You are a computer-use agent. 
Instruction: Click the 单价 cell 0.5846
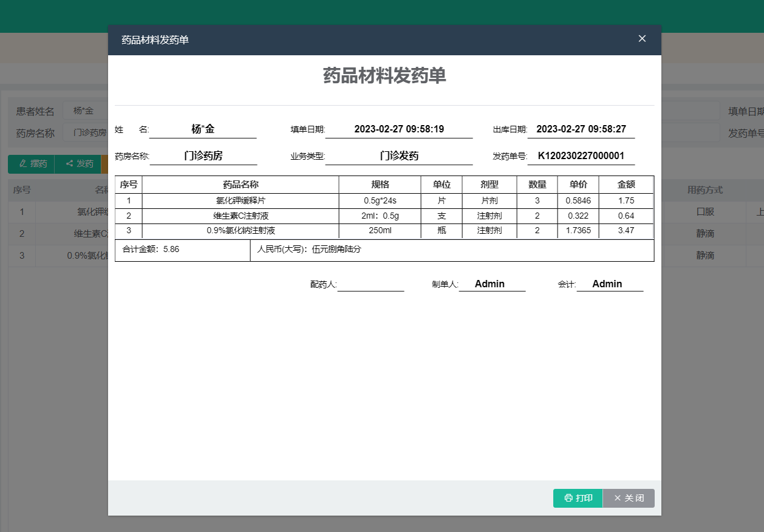pyautogui.click(x=578, y=200)
